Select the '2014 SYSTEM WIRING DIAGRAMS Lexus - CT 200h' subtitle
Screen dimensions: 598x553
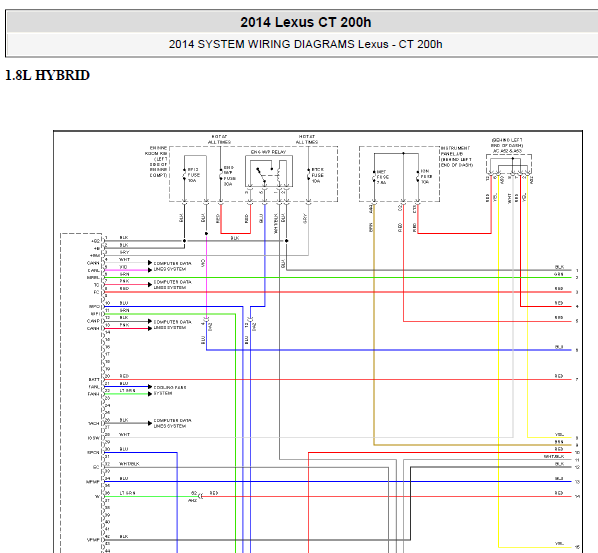[305, 44]
